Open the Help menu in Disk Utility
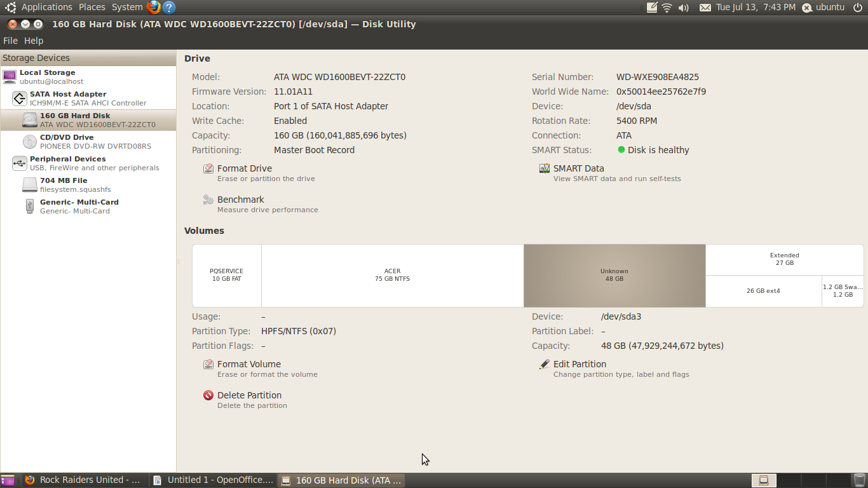 34,41
